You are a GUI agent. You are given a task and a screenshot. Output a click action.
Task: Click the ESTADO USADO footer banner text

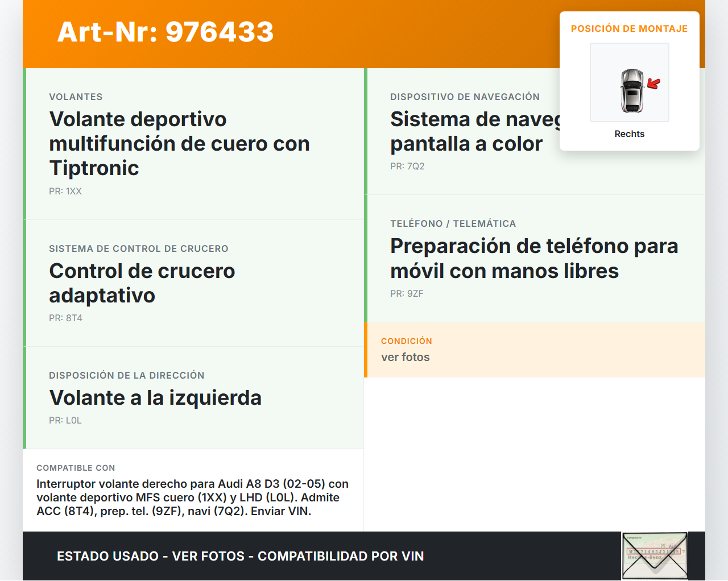tap(240, 556)
